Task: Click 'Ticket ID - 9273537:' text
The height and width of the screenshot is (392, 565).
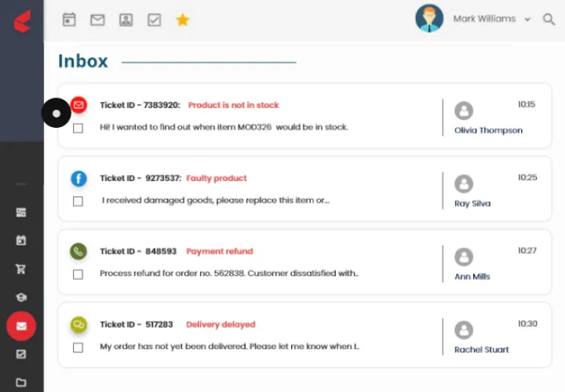Action: point(140,179)
